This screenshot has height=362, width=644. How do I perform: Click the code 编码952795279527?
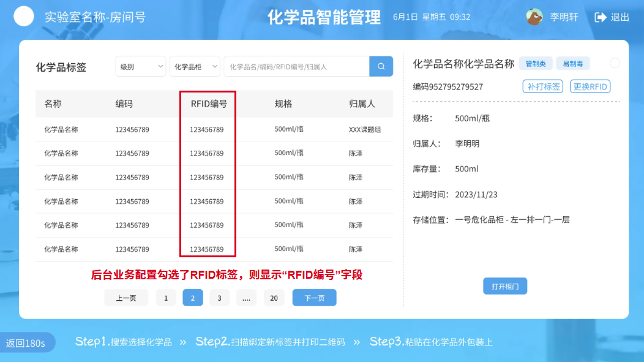point(447,87)
